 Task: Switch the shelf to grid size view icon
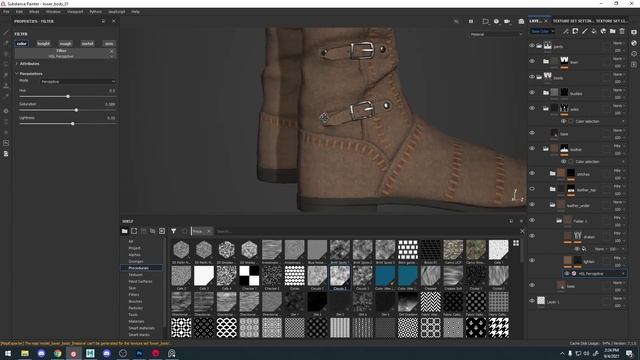pyautogui.click(x=516, y=243)
